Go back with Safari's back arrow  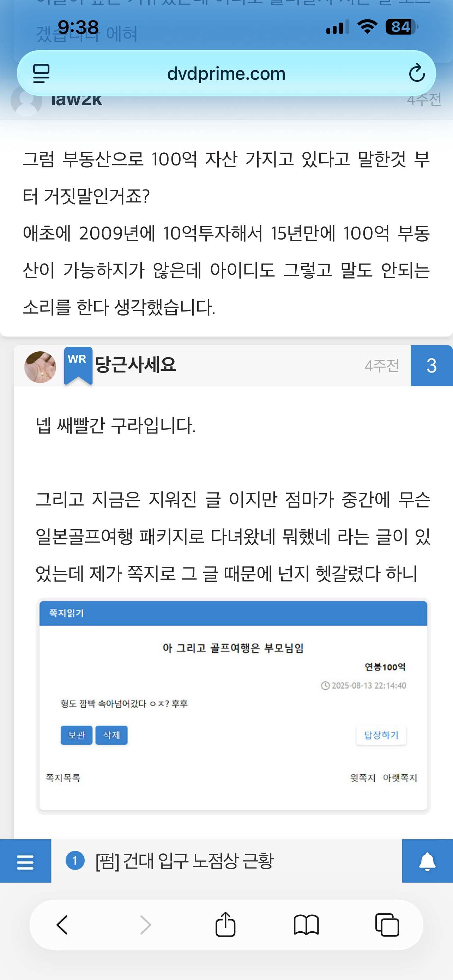click(x=62, y=925)
